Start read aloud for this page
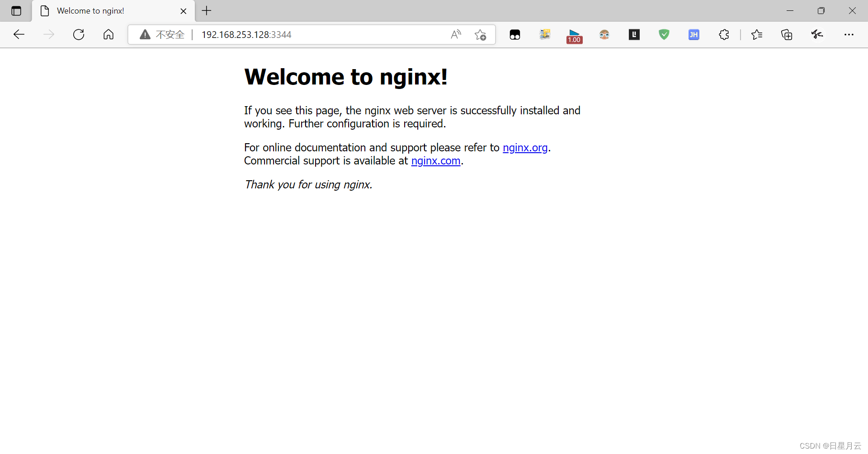Image resolution: width=868 pixels, height=454 pixels. coord(456,34)
